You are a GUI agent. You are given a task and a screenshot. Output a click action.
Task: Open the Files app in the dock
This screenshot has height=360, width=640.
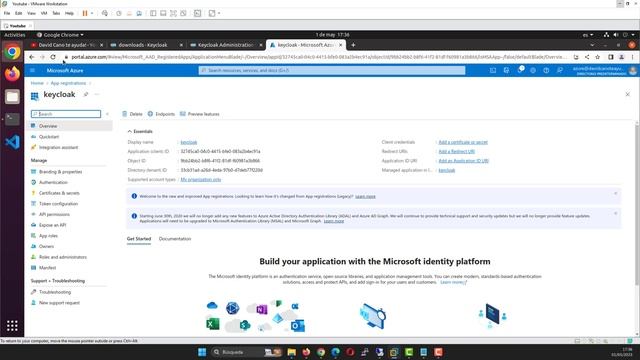pyautogui.click(x=12, y=97)
